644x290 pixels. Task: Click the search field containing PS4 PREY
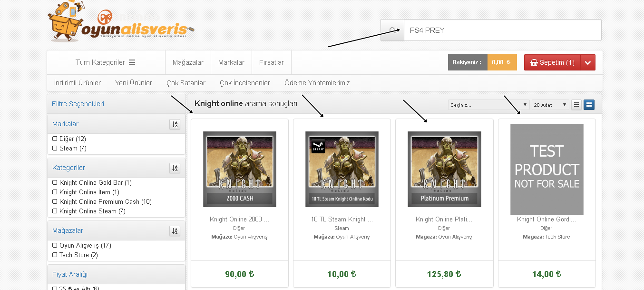[503, 30]
